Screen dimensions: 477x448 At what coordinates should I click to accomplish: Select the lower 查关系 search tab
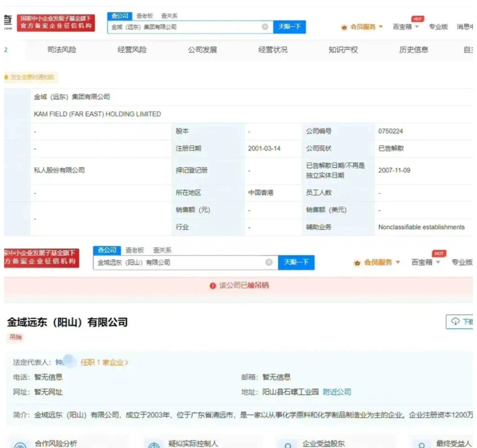[x=162, y=250]
